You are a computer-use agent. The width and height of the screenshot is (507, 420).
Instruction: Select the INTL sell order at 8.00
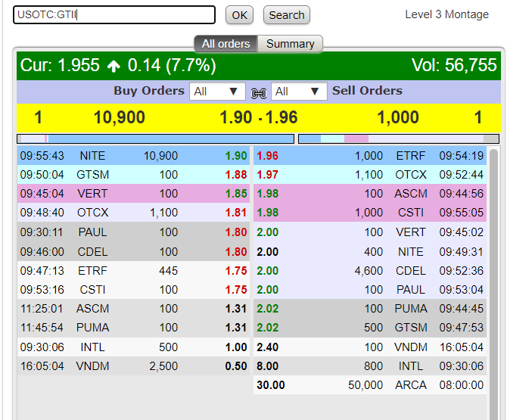tap(370, 366)
